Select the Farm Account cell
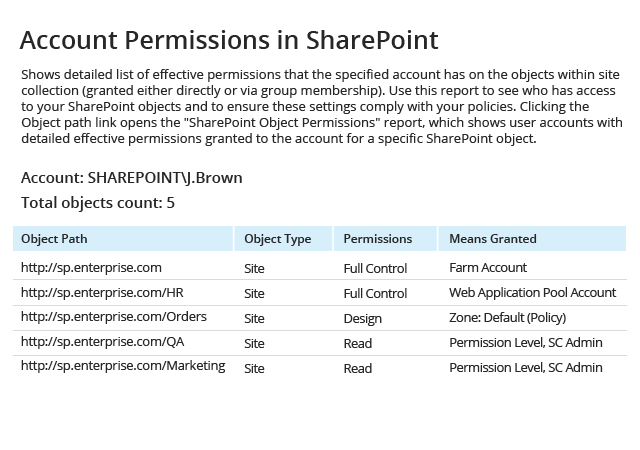This screenshot has height=450, width=640. click(488, 268)
